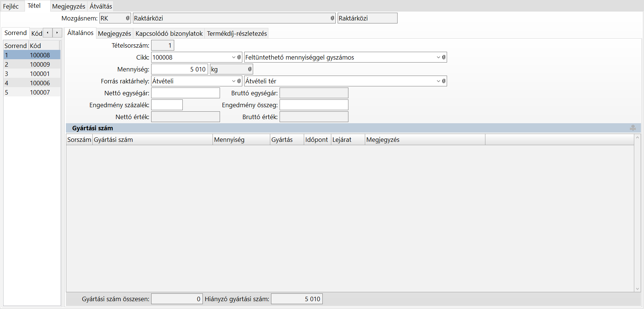644x309 pixels.
Task: Show the Termékdíj-részletezés tab
Action: tap(237, 34)
